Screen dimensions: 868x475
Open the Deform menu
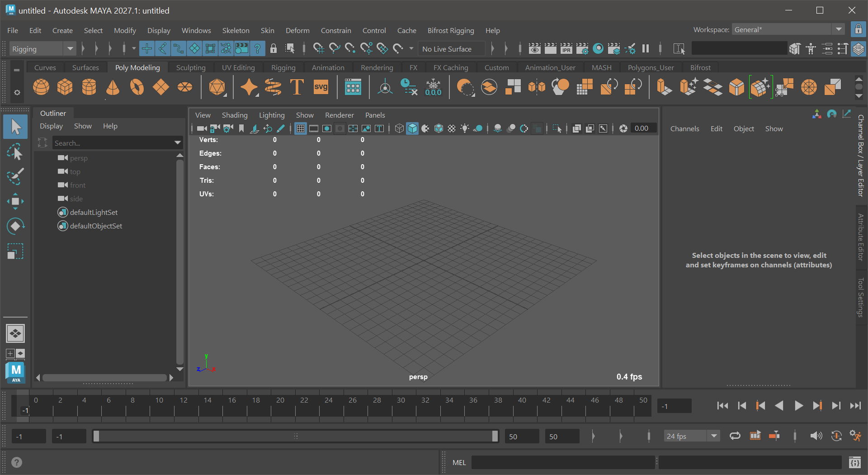click(x=297, y=30)
